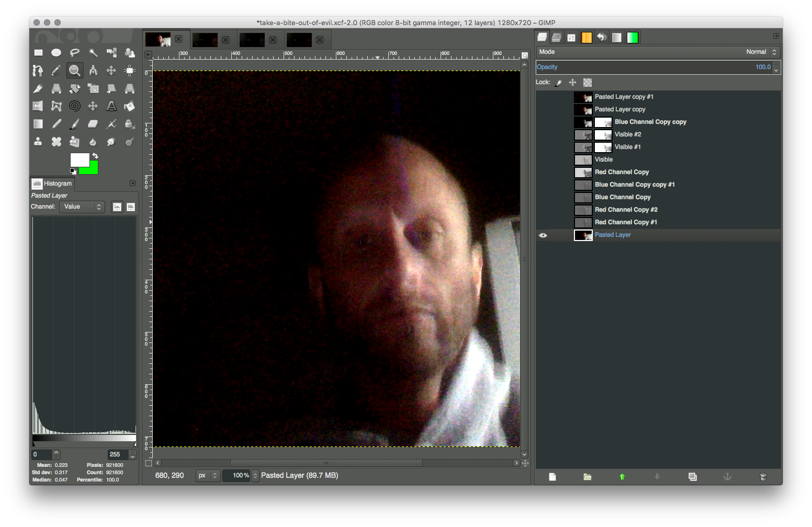
Task: Reset colors to black and white
Action: click(x=73, y=171)
